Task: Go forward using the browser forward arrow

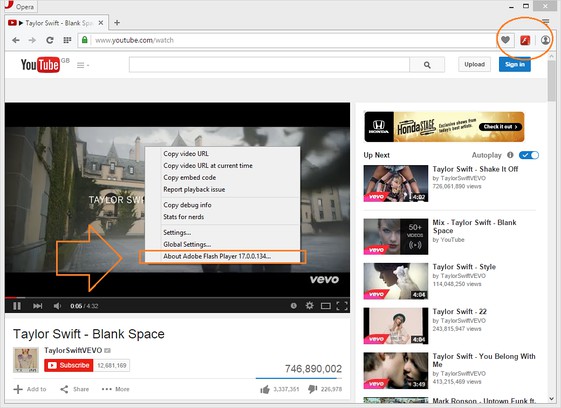Action: click(32, 40)
